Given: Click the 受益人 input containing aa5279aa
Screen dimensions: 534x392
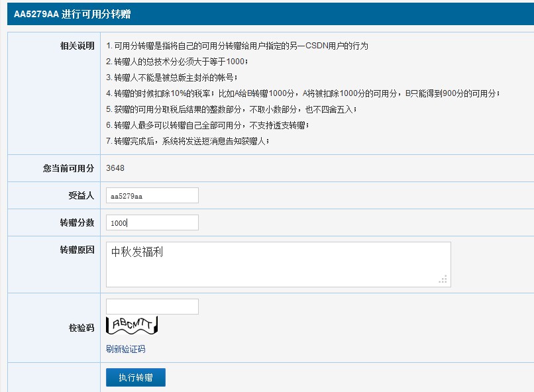Looking at the screenshot, I should point(152,195).
